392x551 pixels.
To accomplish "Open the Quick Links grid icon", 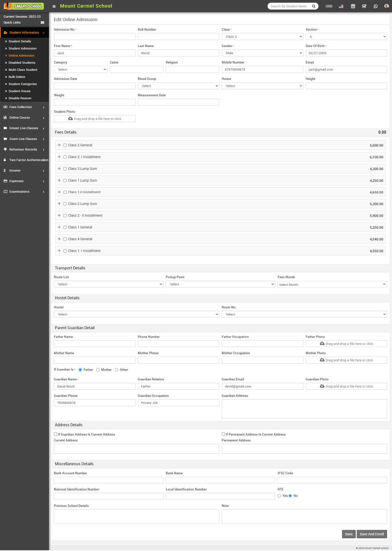I will click(x=42, y=23).
